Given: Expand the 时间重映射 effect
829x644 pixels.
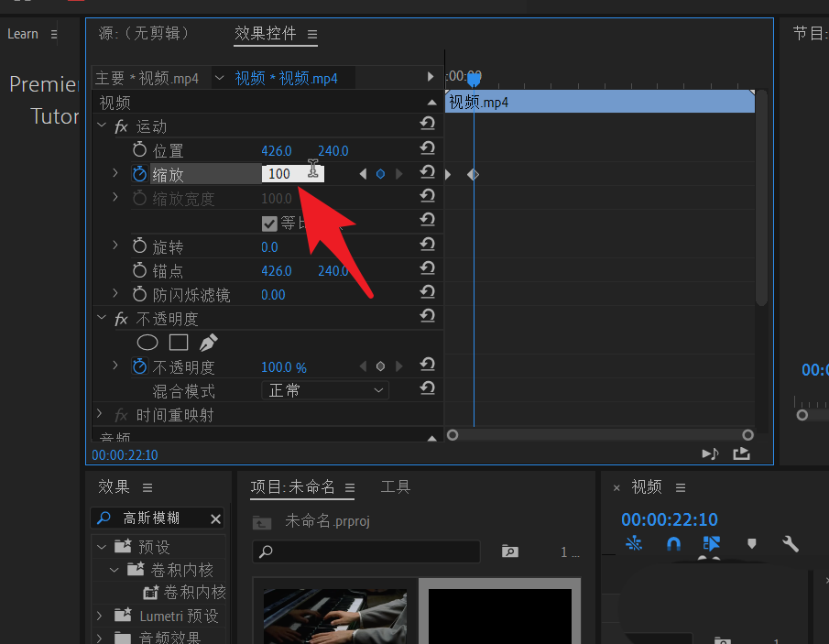Looking at the screenshot, I should [x=100, y=414].
